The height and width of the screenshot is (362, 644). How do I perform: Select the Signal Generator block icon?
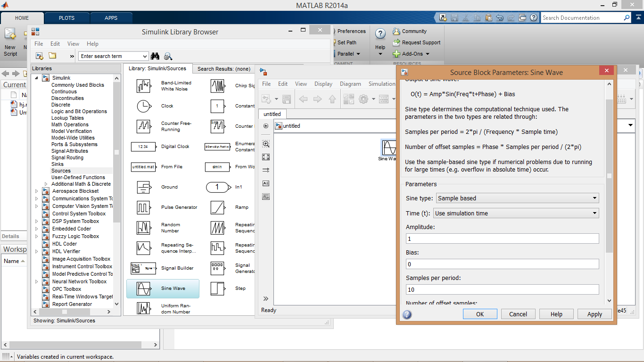217,268
